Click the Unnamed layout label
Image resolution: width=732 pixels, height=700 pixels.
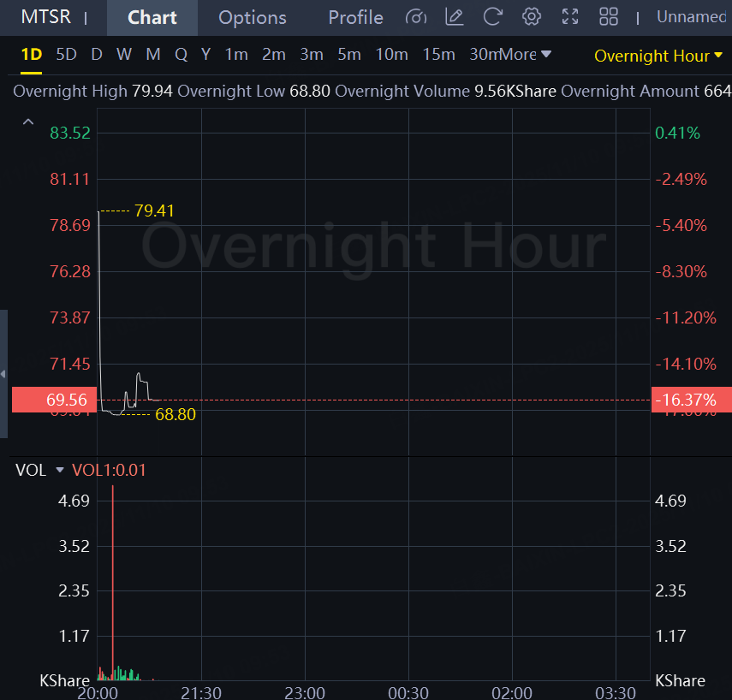pos(693,17)
